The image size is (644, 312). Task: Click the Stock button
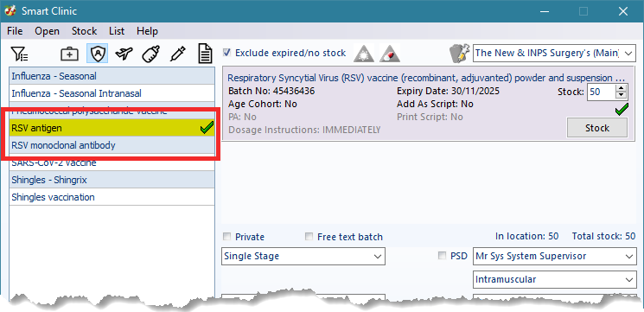(596, 128)
